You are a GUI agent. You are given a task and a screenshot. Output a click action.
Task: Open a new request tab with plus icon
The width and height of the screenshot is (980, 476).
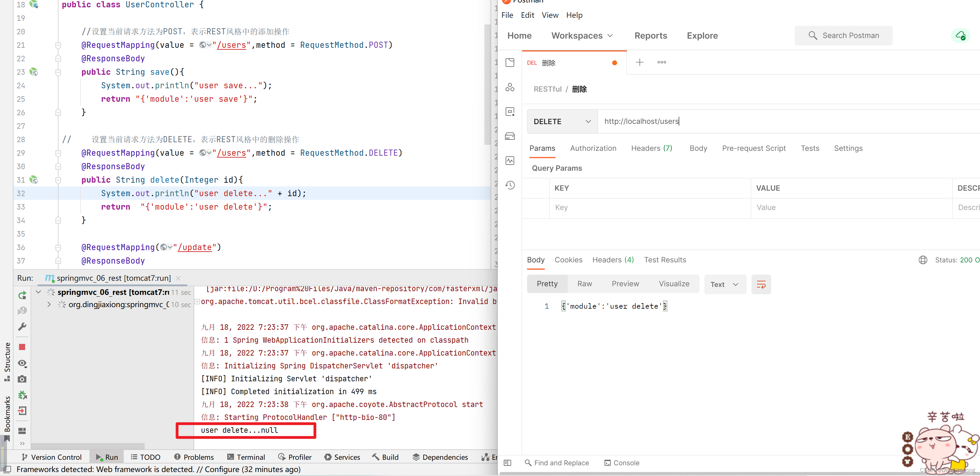[x=640, y=62]
